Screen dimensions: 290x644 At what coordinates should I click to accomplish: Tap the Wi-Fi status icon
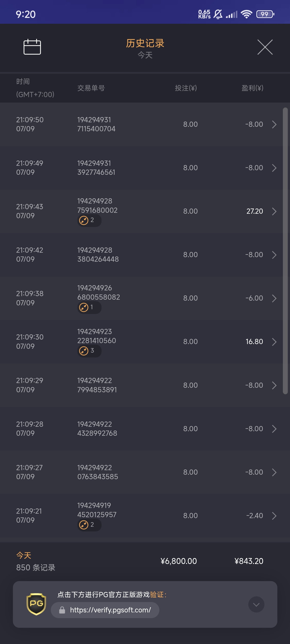[246, 14]
